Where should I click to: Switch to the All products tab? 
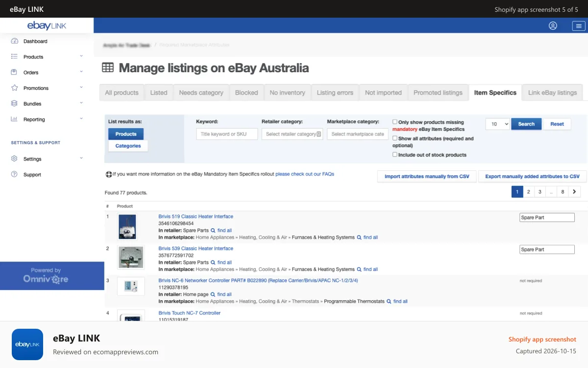click(122, 93)
